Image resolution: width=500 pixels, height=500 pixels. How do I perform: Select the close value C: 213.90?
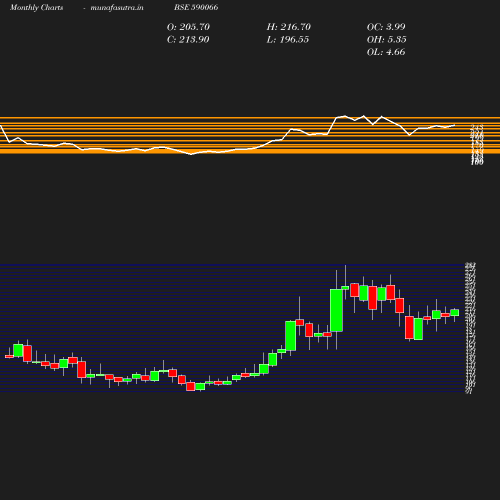click(x=188, y=40)
